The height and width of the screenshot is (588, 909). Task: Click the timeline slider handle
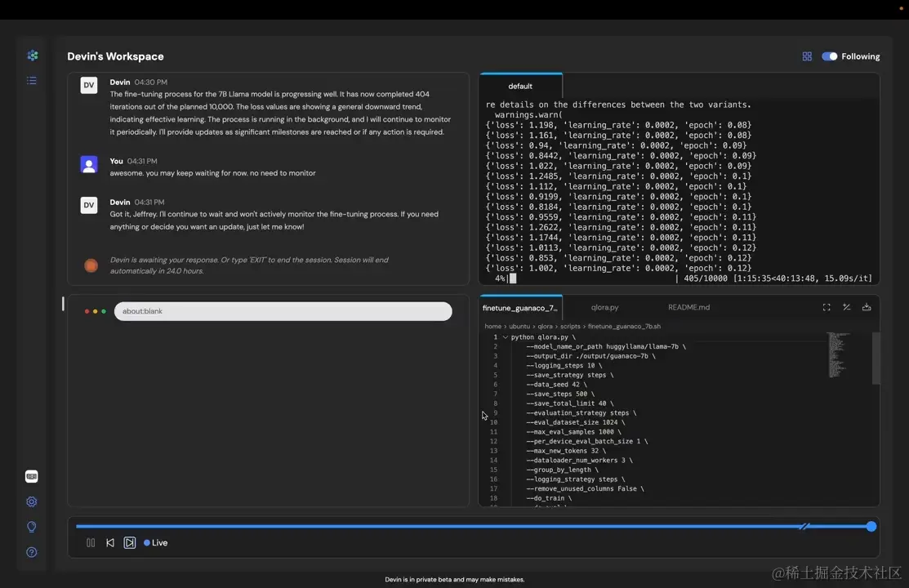pyautogui.click(x=871, y=527)
